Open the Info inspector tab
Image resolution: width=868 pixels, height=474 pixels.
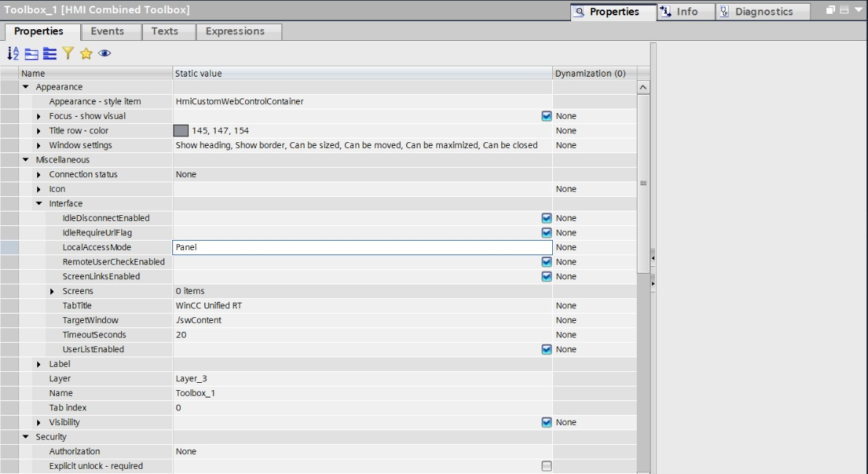tap(686, 12)
